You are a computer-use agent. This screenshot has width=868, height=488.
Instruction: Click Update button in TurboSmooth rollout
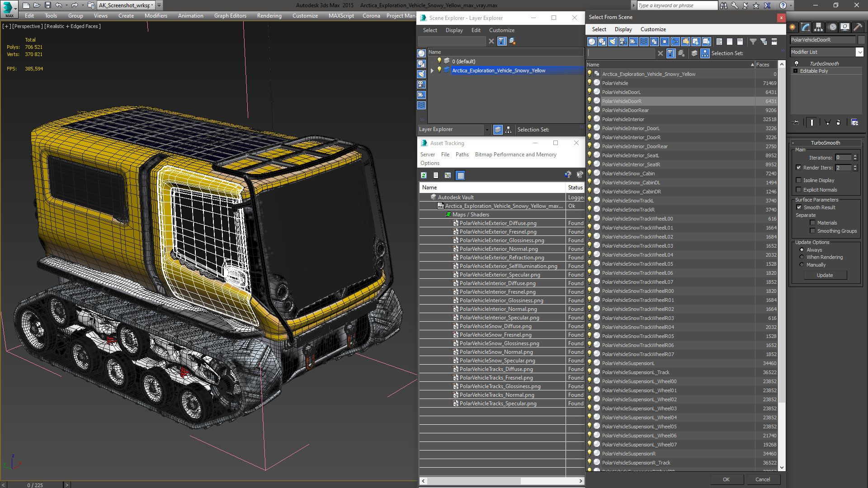(x=825, y=275)
